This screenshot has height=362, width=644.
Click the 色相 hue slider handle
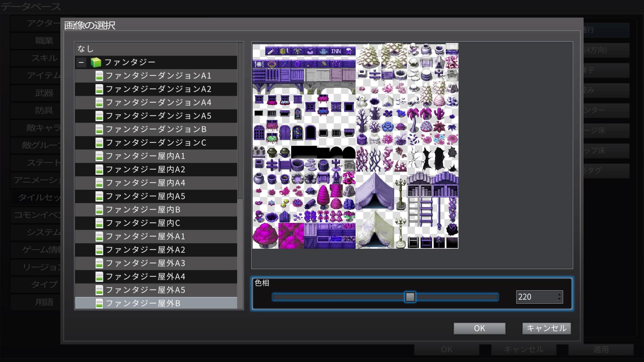pyautogui.click(x=410, y=297)
